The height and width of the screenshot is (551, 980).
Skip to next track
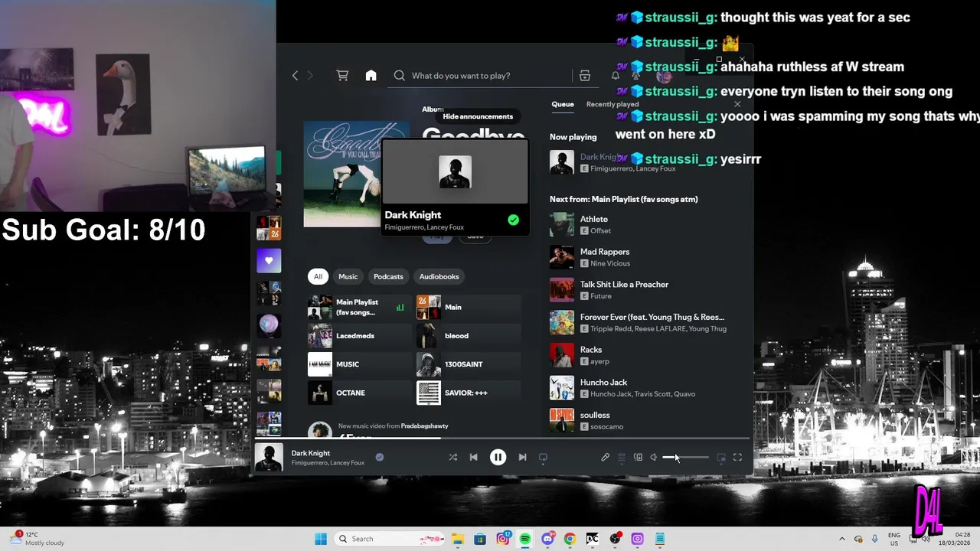point(522,457)
